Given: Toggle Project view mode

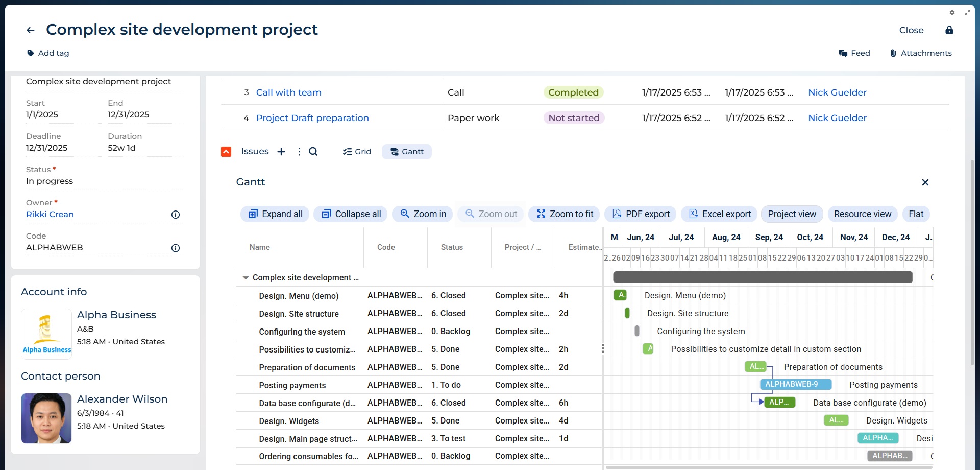Looking at the screenshot, I should 792,214.
